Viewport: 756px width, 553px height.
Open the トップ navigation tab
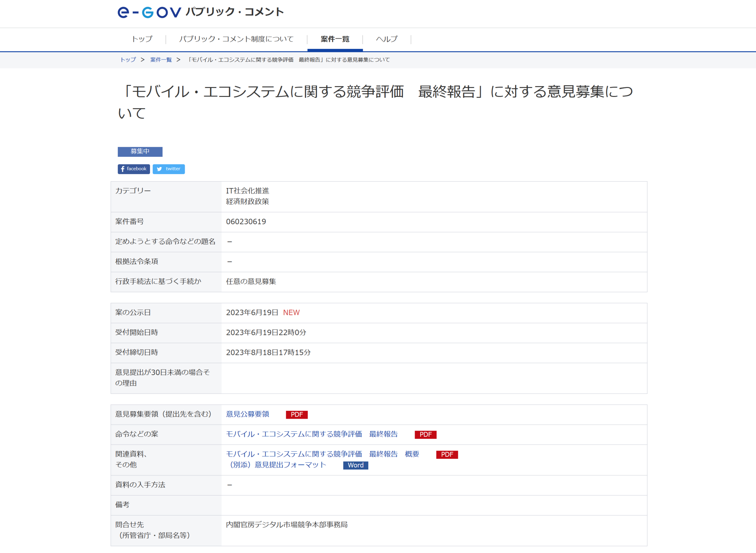[x=142, y=39]
